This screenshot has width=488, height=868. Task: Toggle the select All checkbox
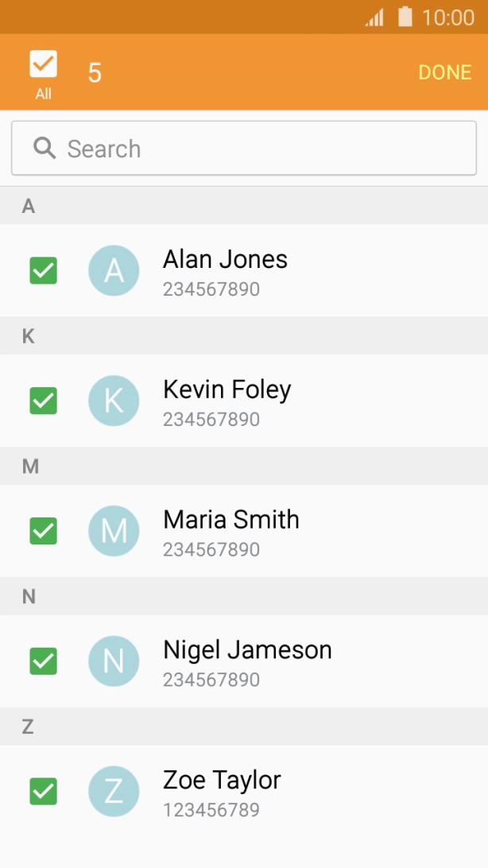(43, 64)
